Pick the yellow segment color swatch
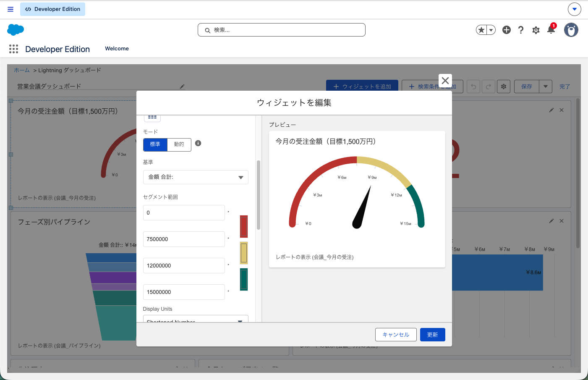The width and height of the screenshot is (588, 380). tap(244, 253)
